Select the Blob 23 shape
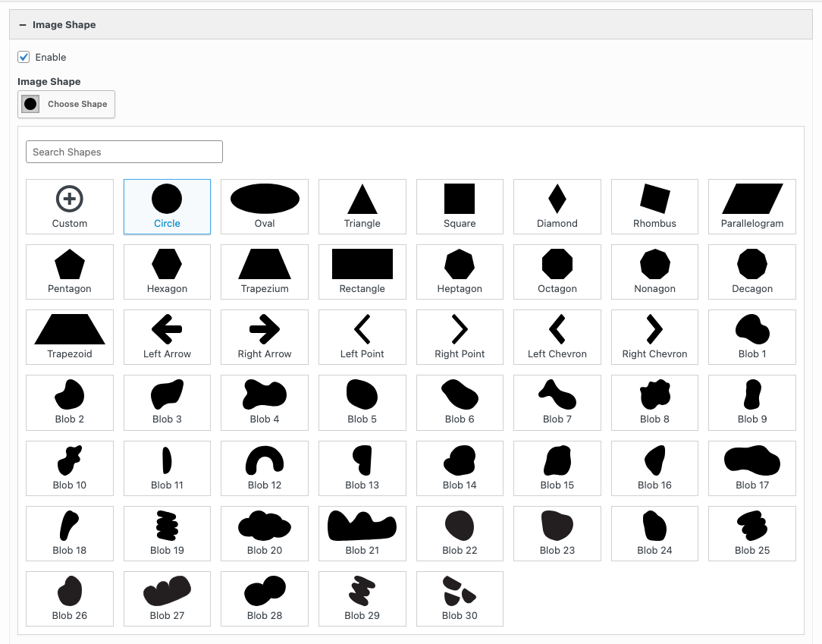The height and width of the screenshot is (644, 822). (557, 533)
